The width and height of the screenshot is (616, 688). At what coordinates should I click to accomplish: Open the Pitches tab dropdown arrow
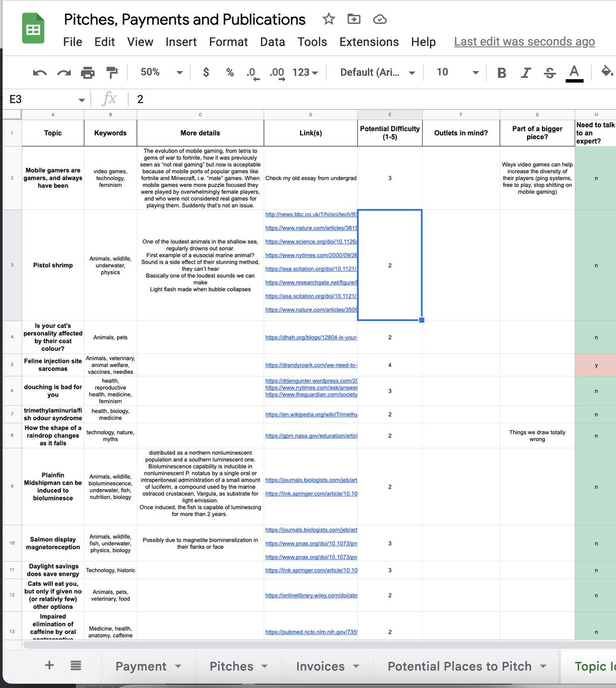264,666
